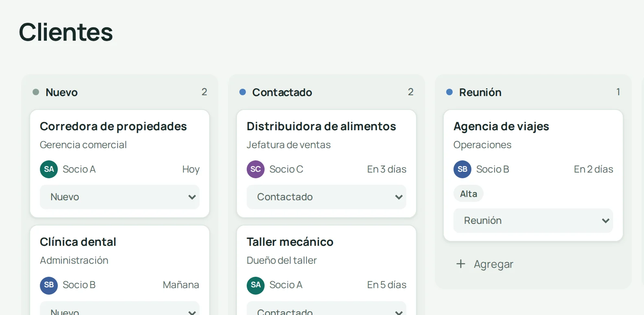Click the Contactado column header
The height and width of the screenshot is (315, 644).
[x=282, y=92]
